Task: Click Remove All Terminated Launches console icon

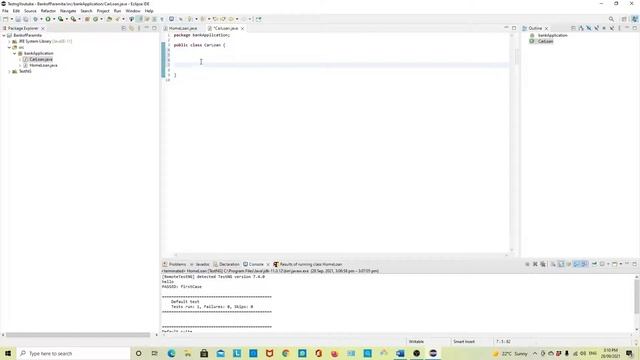Action: 543,264
